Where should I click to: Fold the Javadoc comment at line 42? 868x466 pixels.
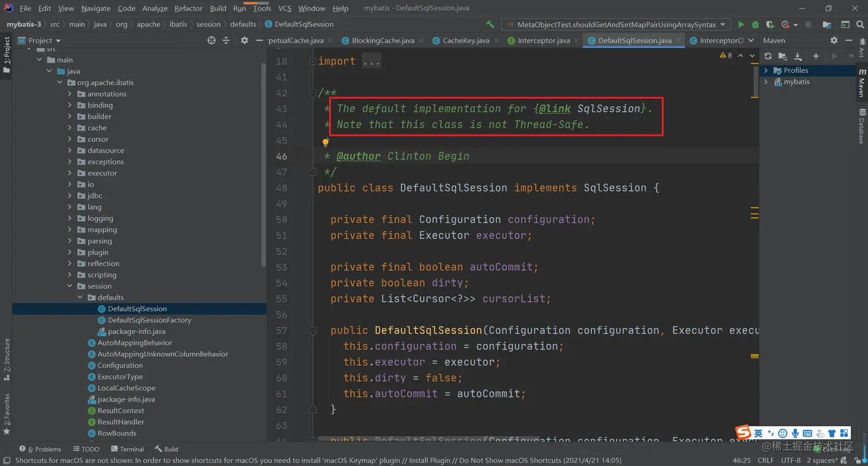(x=312, y=93)
